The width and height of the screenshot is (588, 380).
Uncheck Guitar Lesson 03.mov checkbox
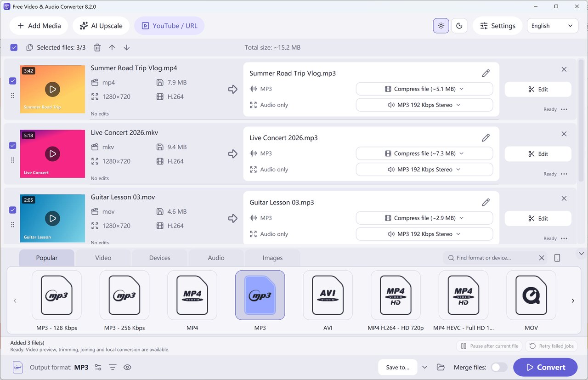pos(12,210)
